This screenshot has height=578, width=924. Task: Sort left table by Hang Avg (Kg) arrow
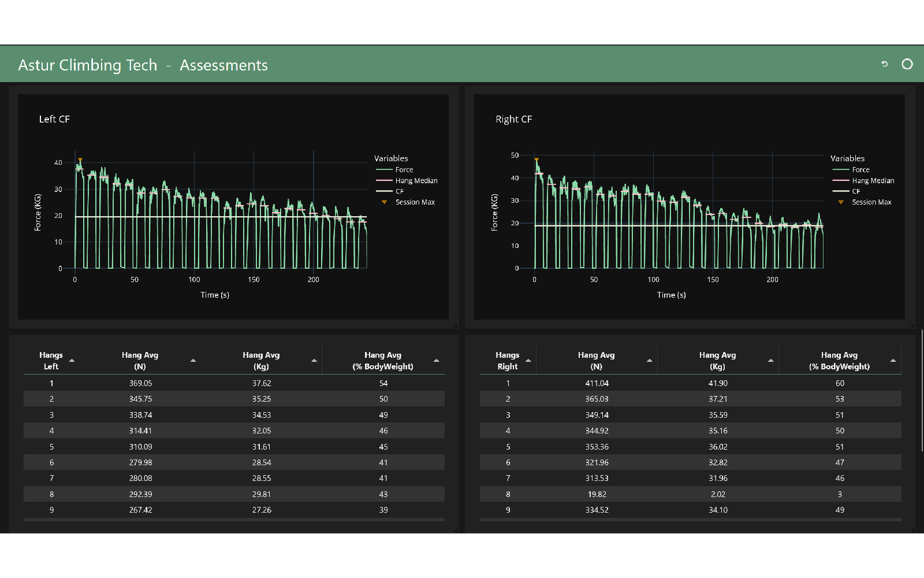coord(314,361)
